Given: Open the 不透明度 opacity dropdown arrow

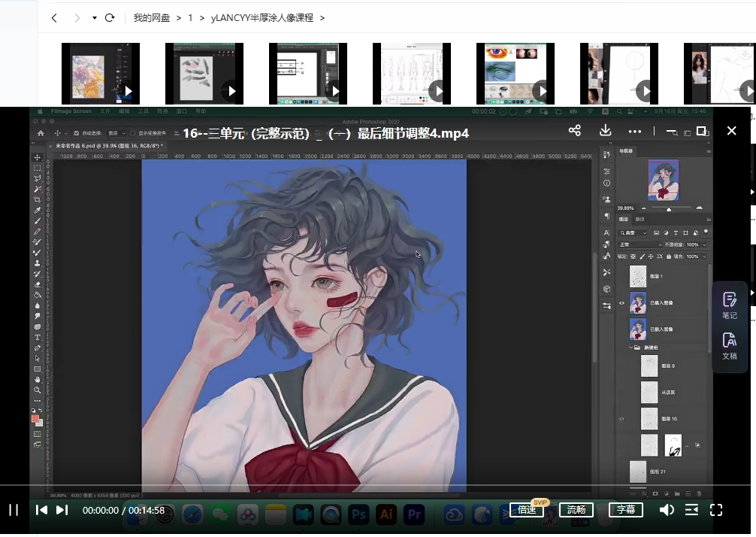Looking at the screenshot, I should click(x=704, y=244).
